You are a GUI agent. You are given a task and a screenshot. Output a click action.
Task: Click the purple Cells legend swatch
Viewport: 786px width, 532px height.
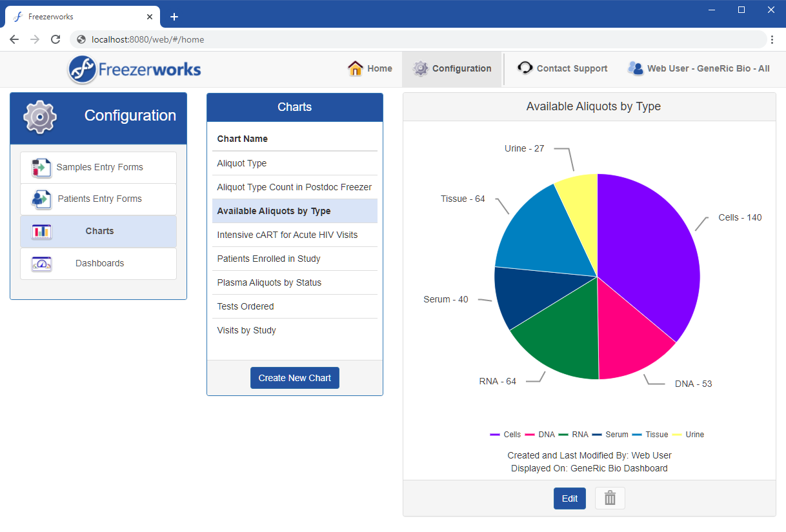[495, 434]
